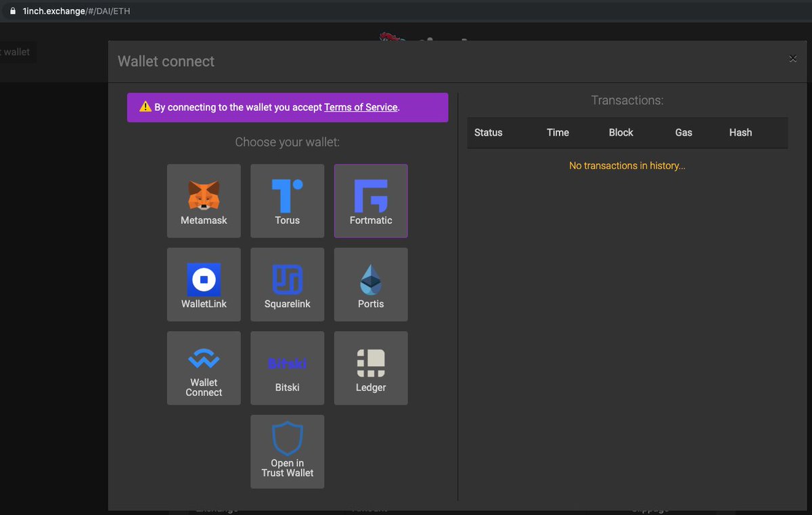
Task: Select the Bitski wallet
Action: [288, 368]
